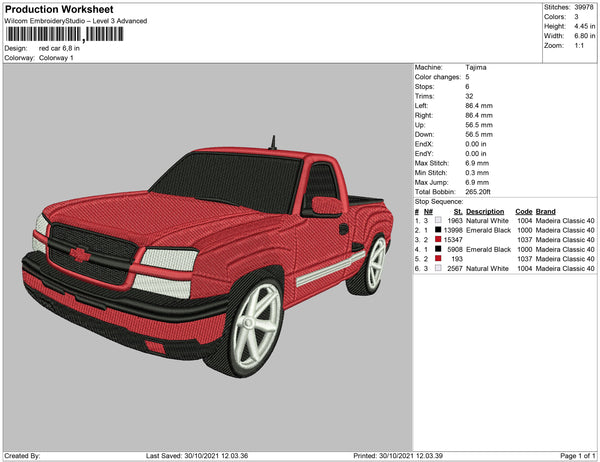Viewport: 600px width, 462px height.
Task: Click the Left value 86.4 mm
Action: (x=479, y=106)
